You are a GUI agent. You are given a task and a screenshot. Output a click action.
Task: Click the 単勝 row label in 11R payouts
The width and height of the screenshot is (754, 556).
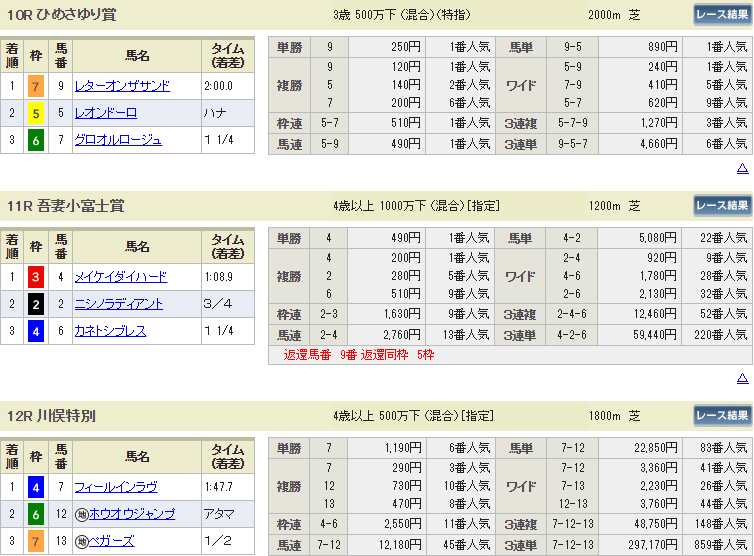pyautogui.click(x=289, y=238)
